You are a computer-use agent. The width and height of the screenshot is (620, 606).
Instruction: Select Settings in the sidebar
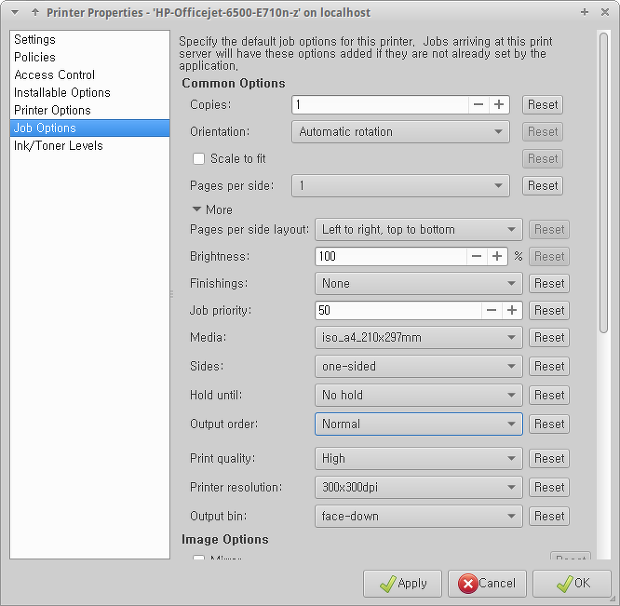click(x=89, y=40)
